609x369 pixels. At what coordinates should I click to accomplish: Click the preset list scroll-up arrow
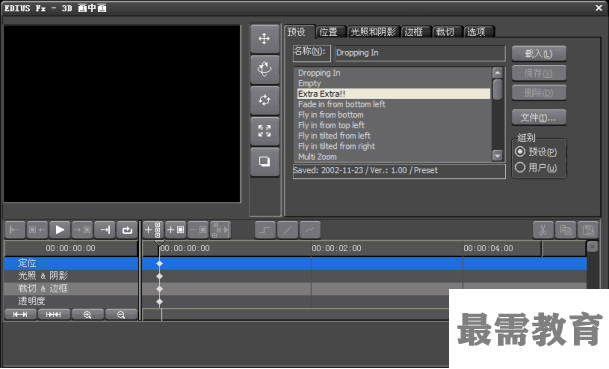497,73
